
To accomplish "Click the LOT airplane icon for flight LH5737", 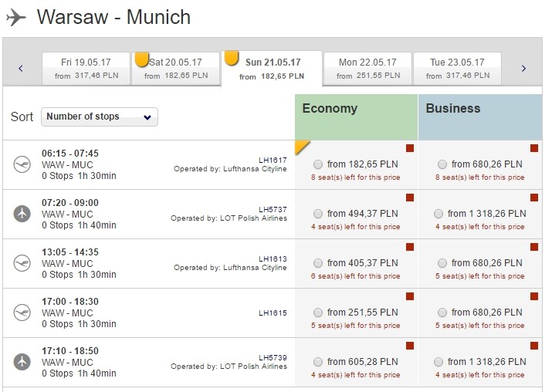I will (x=22, y=214).
